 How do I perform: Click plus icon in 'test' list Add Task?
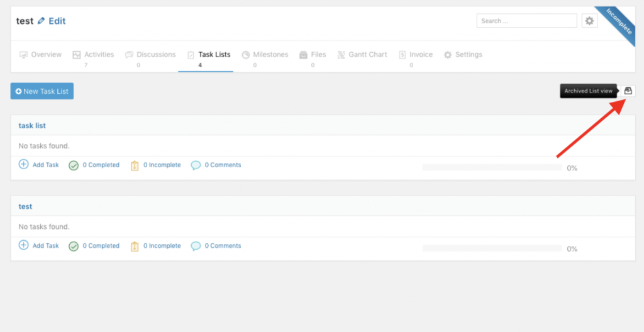point(24,245)
